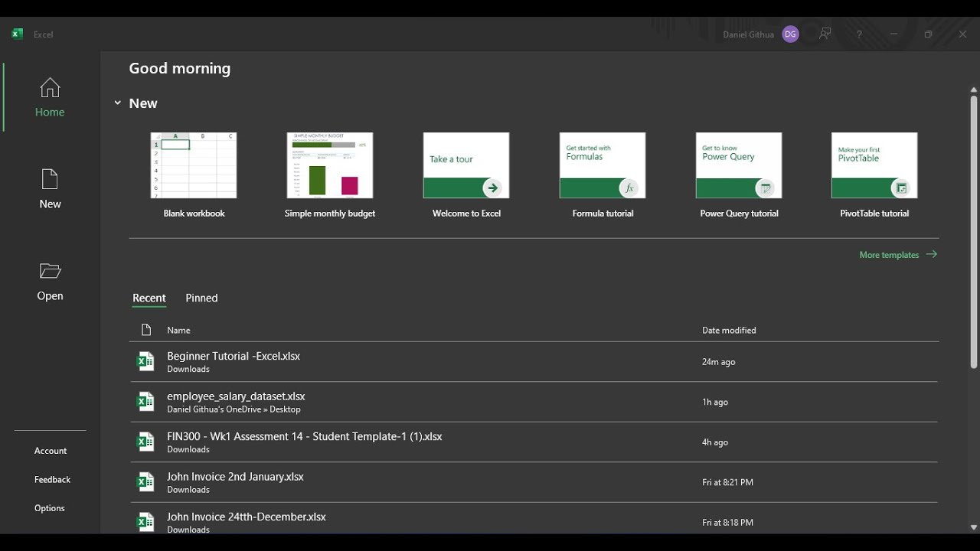Click the Home icon in sidebar
The width and height of the screenshot is (980, 551).
(50, 88)
